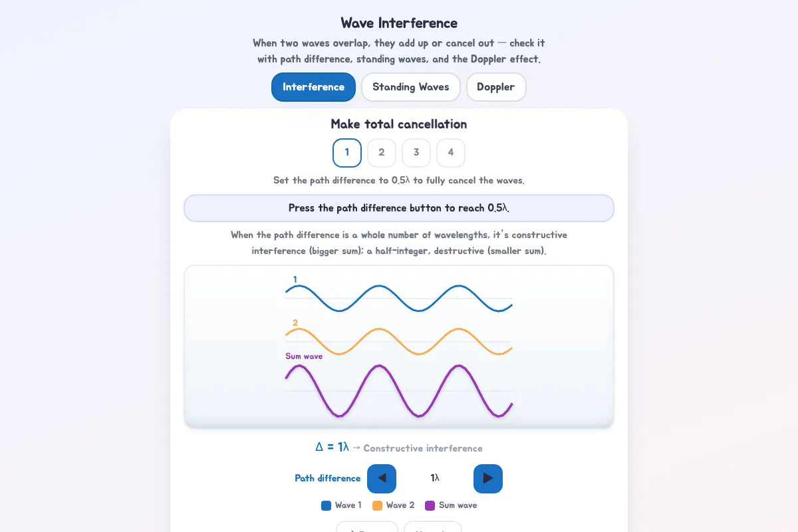Open the Standing Waves tab
Screen dimensions: 798x532
(411, 87)
